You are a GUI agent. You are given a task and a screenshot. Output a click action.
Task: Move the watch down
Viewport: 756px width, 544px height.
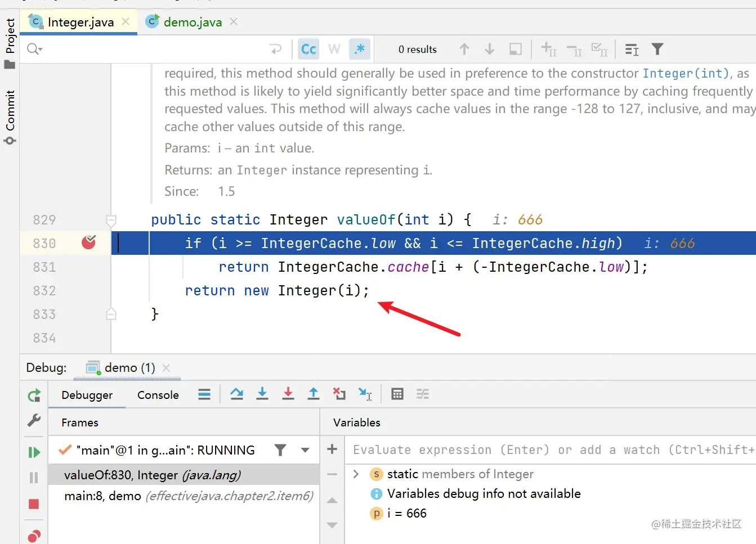[332, 525]
